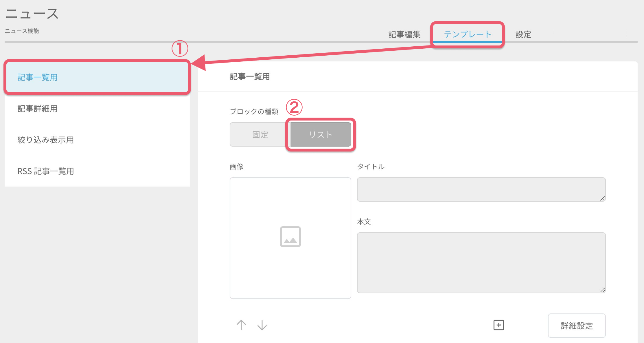The width and height of the screenshot is (644, 343).
Task: Move block up with the up arrow
Action: pos(241,325)
